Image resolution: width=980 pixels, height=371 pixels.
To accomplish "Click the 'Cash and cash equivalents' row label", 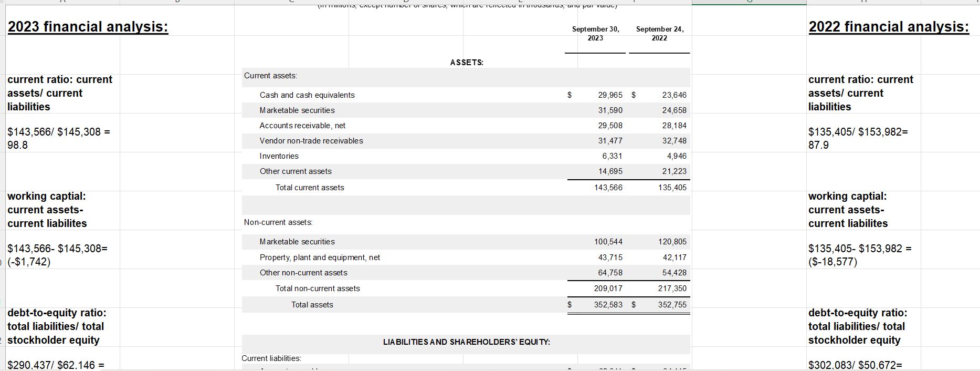I will (x=307, y=95).
